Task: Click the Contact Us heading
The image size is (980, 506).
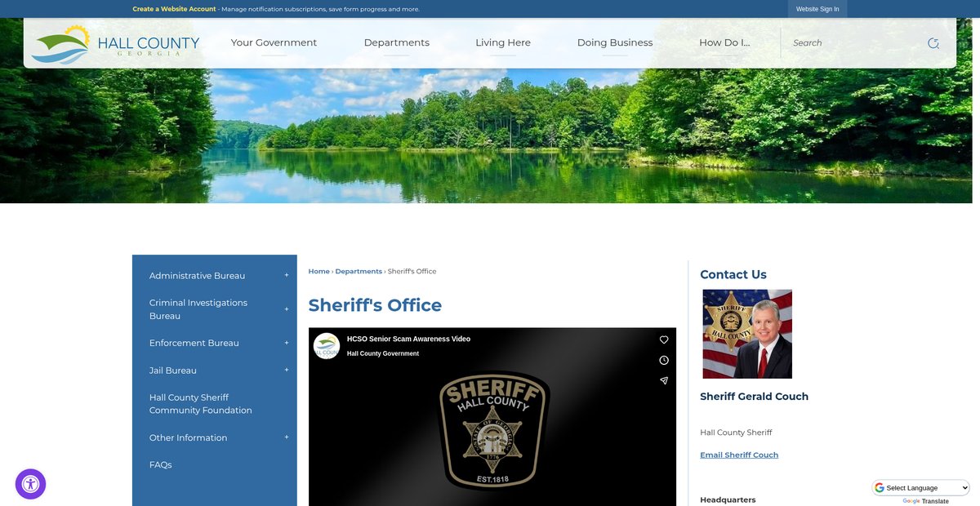Action: tap(733, 274)
